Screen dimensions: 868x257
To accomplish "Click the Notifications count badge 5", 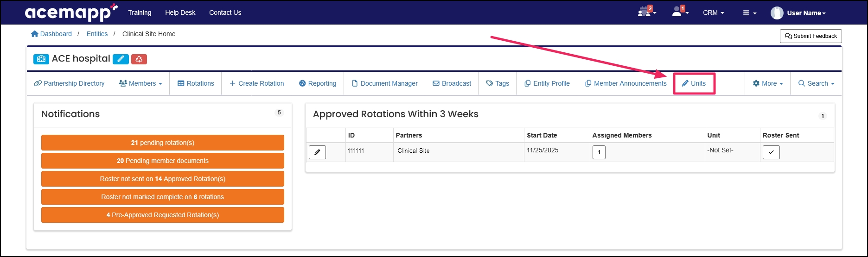I will (x=279, y=113).
